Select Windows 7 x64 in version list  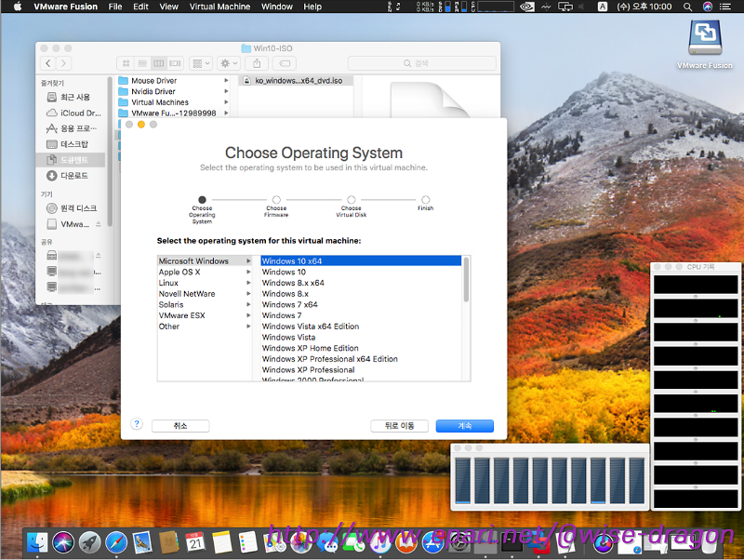pyautogui.click(x=361, y=305)
